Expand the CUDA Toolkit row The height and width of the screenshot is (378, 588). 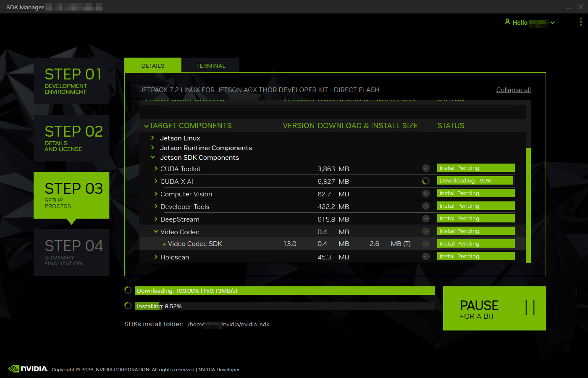click(x=156, y=169)
